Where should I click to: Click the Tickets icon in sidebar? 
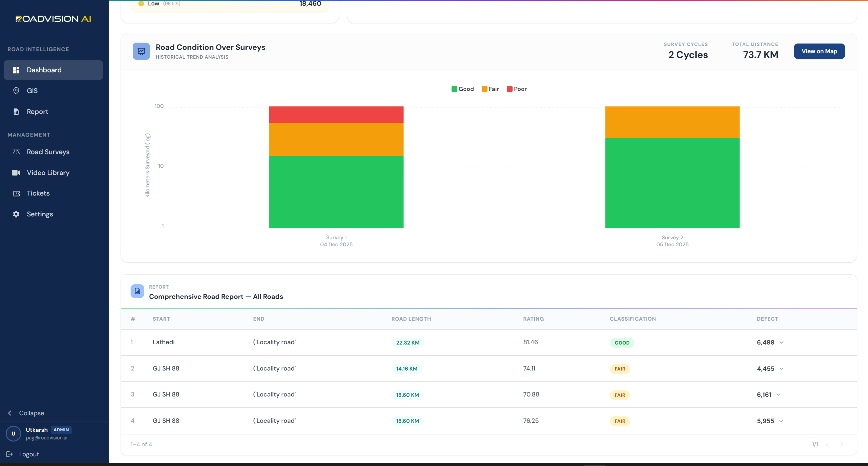[16, 193]
